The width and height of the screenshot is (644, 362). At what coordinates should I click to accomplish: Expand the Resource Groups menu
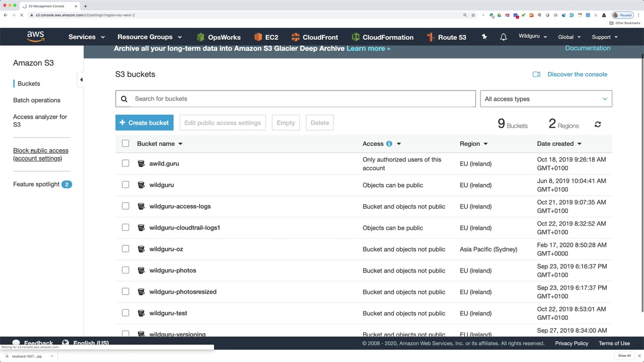click(149, 37)
